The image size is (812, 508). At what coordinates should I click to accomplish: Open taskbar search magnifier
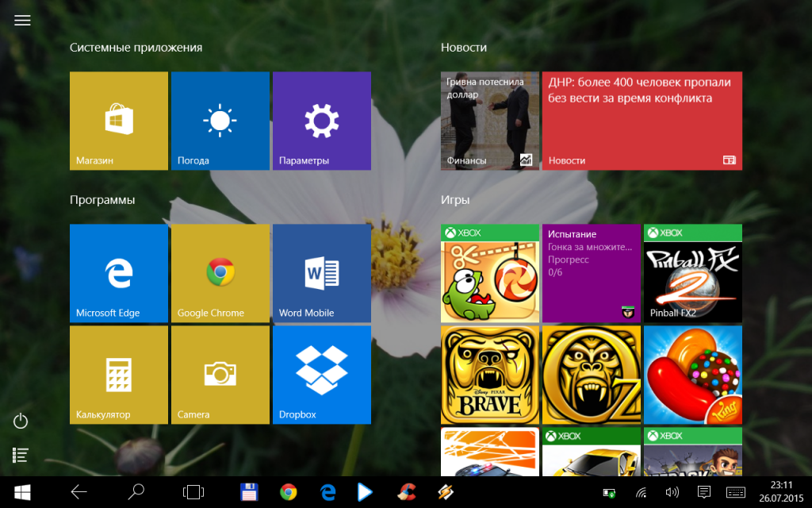pos(137,492)
